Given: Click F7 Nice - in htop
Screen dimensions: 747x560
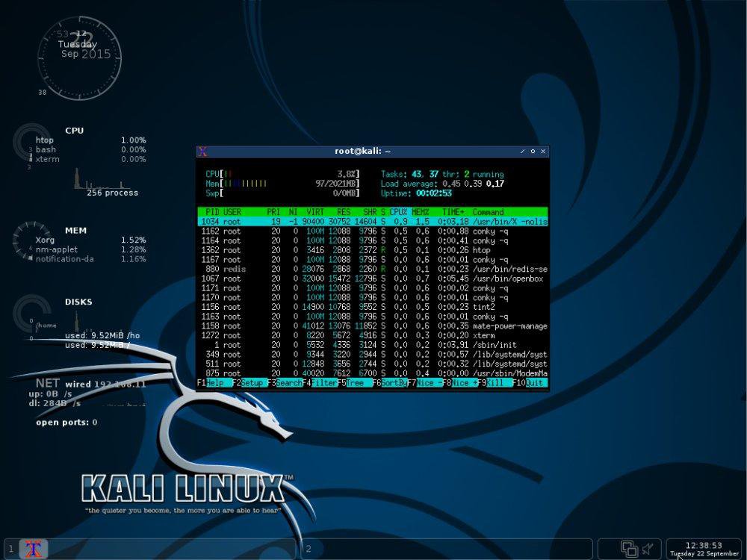Looking at the screenshot, I should 424,383.
